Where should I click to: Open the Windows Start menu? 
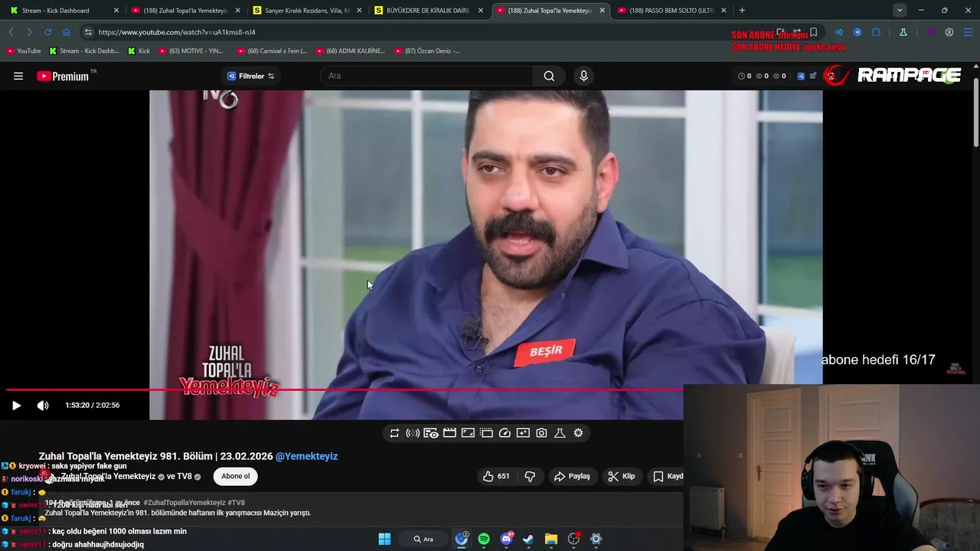384,539
